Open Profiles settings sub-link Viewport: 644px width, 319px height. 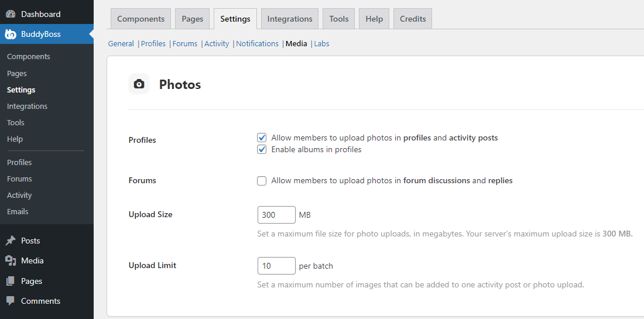tap(153, 43)
